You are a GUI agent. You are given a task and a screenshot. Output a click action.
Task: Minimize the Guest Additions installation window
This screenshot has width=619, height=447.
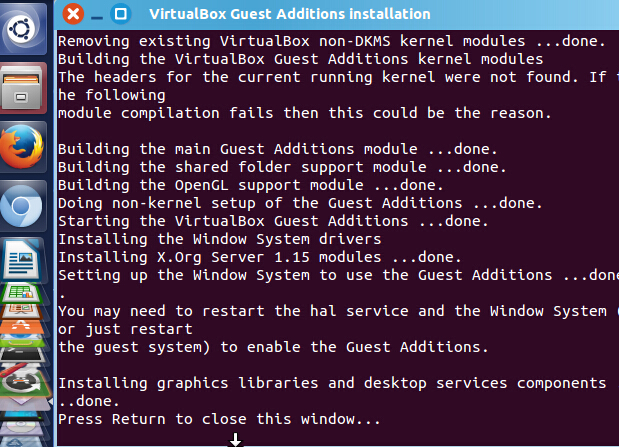click(x=96, y=15)
